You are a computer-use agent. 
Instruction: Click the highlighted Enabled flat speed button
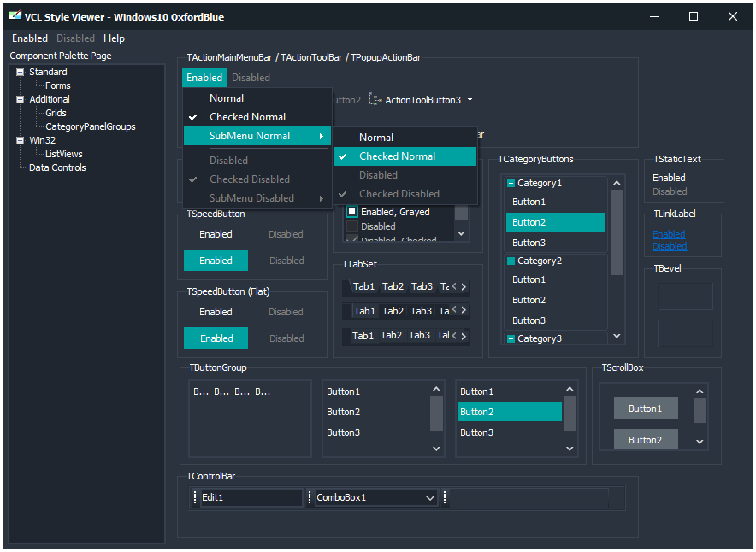tap(216, 338)
